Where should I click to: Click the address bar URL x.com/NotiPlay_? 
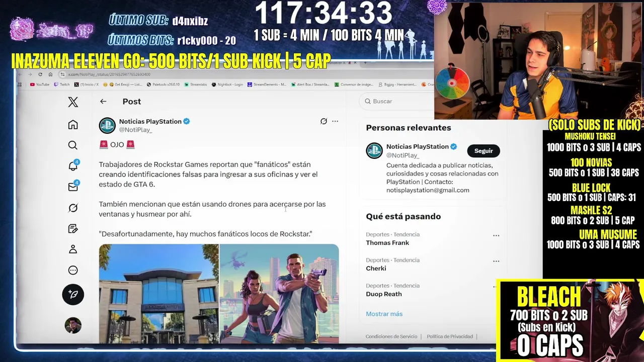tap(109, 74)
